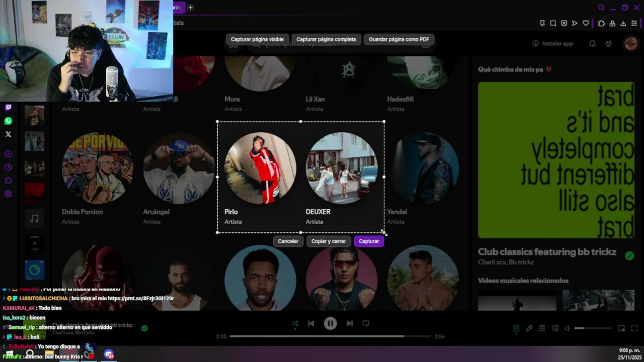This screenshot has width=644, height=362.
Task: Seek in the song progress bar
Action: click(x=330, y=336)
